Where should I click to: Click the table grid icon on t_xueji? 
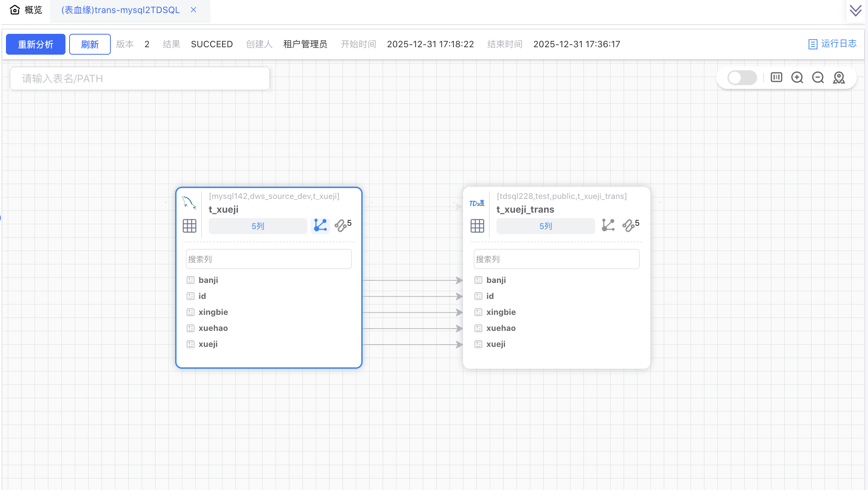pos(189,226)
